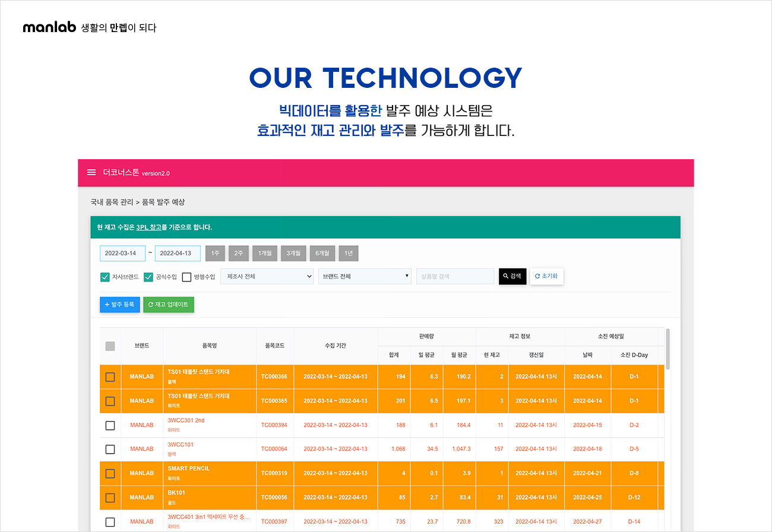772x532 pixels.
Task: Click the green 재고 업데이트 button
Action: [x=169, y=305]
